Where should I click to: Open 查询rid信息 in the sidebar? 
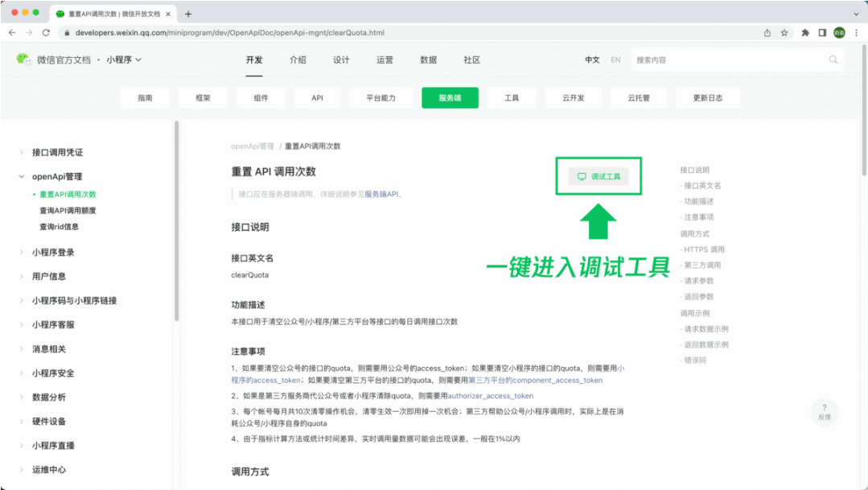pos(59,226)
